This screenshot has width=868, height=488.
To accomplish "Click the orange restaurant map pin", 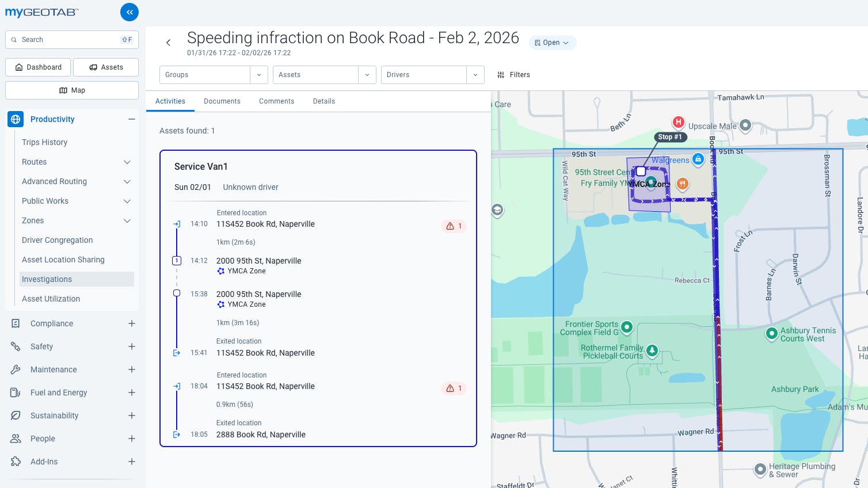I will [x=683, y=184].
